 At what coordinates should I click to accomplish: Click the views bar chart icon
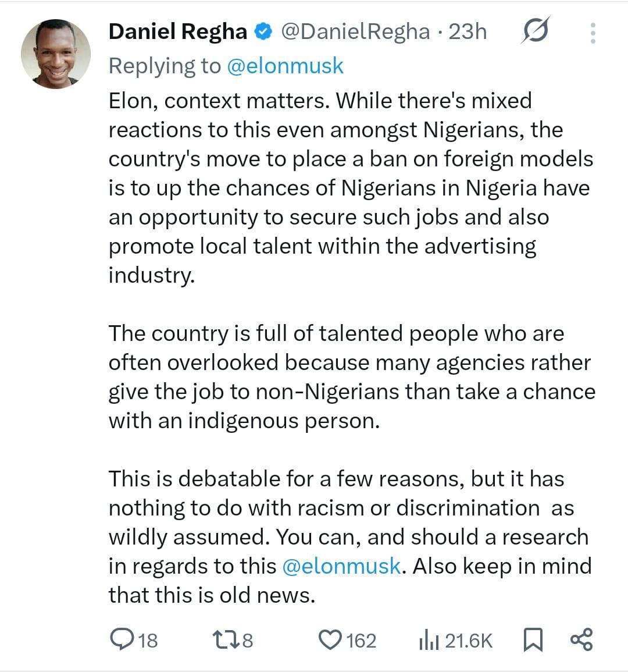(x=428, y=641)
